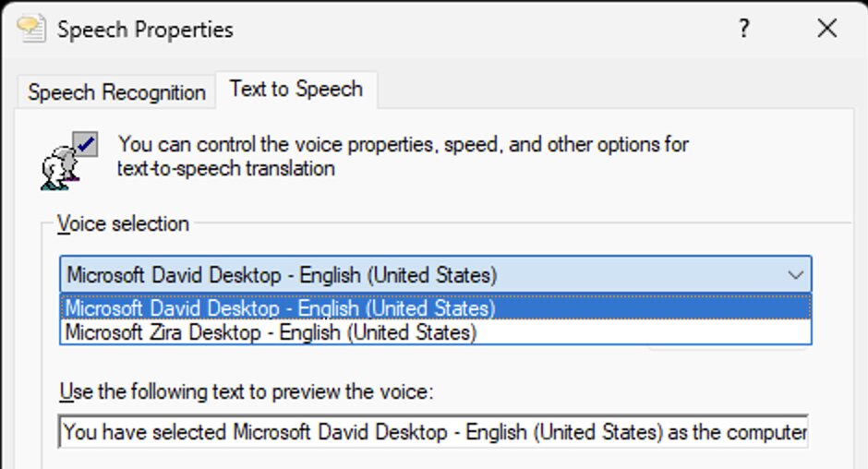Click the Voice selection group label

[124, 223]
